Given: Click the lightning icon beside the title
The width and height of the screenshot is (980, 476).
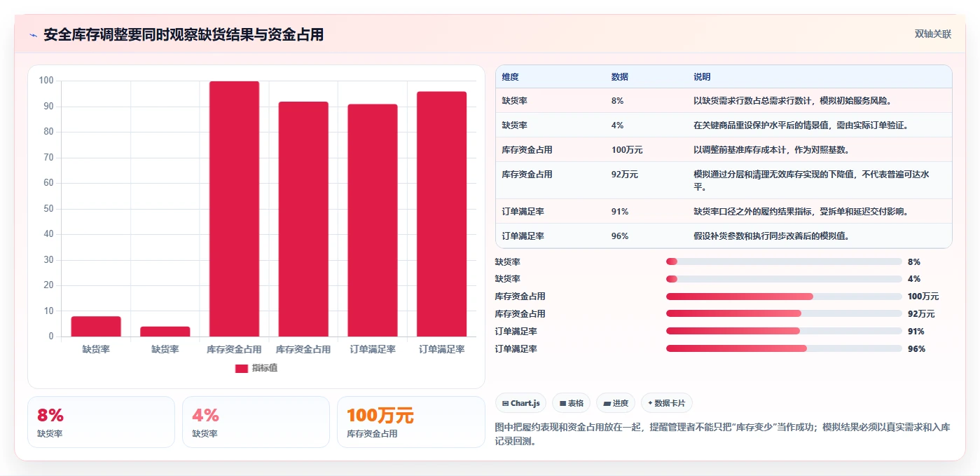Looking at the screenshot, I should 33,35.
